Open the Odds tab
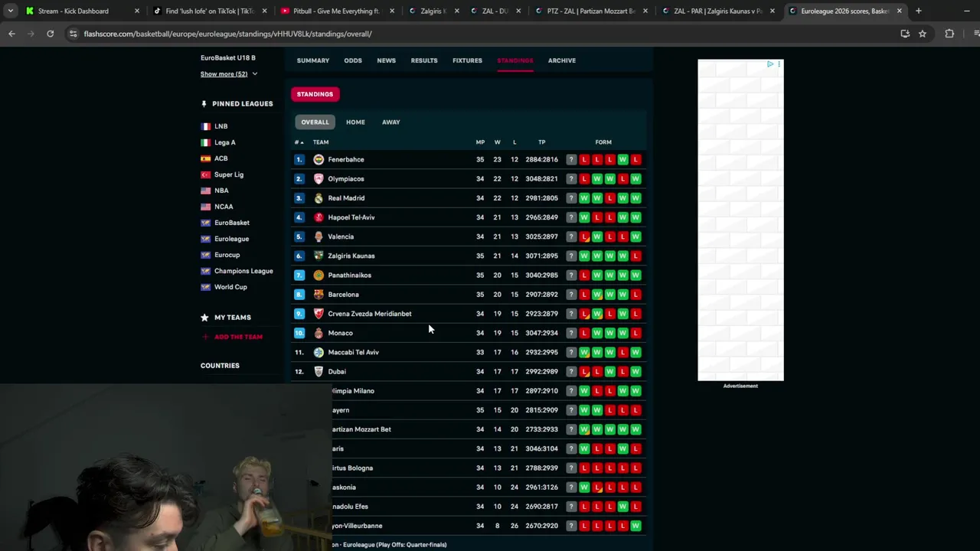This screenshot has height=551, width=980. pyautogui.click(x=353, y=60)
